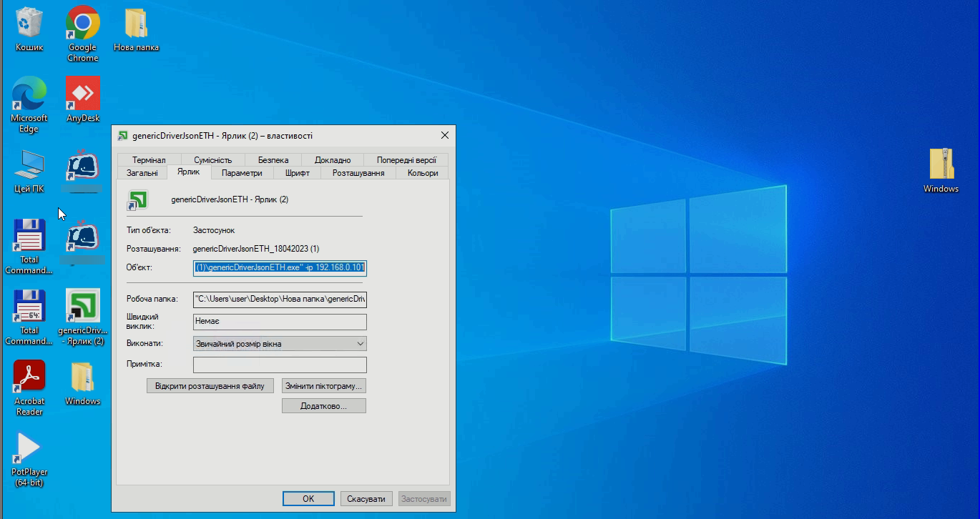Screen dimensions: 980x519
Task: Click the Відкрити розташування файлу button
Action: click(x=210, y=386)
